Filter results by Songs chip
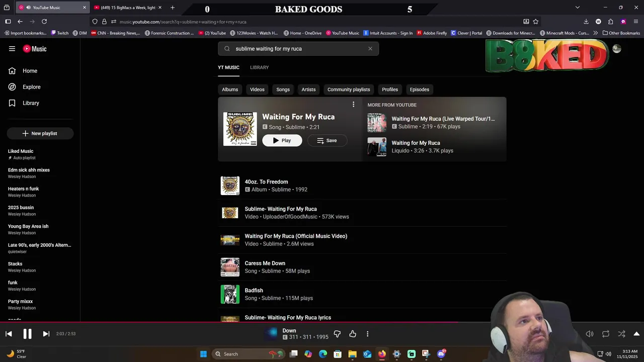Viewport: 644px width, 362px height. pos(283,89)
